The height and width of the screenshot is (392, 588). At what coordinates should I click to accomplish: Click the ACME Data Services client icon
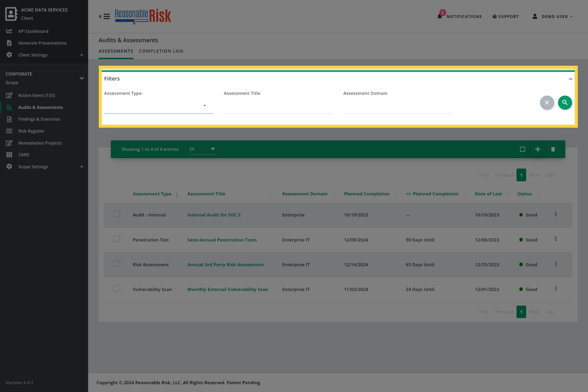coord(11,14)
